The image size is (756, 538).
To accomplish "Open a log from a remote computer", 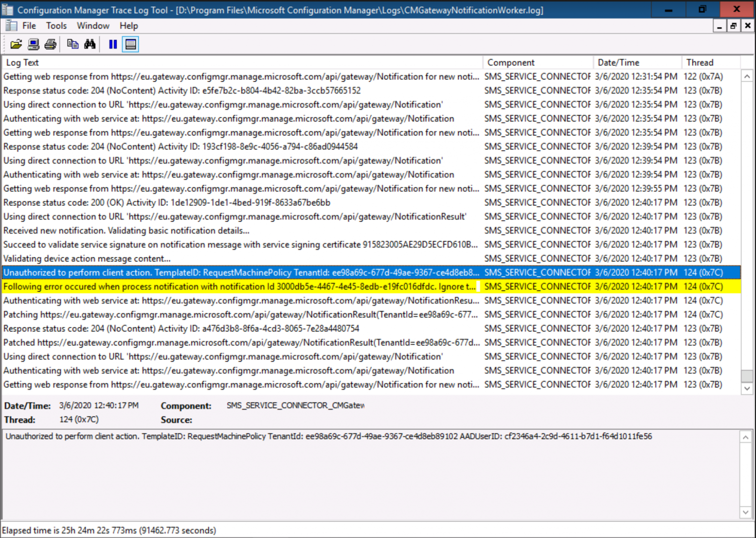I will pyautogui.click(x=33, y=44).
